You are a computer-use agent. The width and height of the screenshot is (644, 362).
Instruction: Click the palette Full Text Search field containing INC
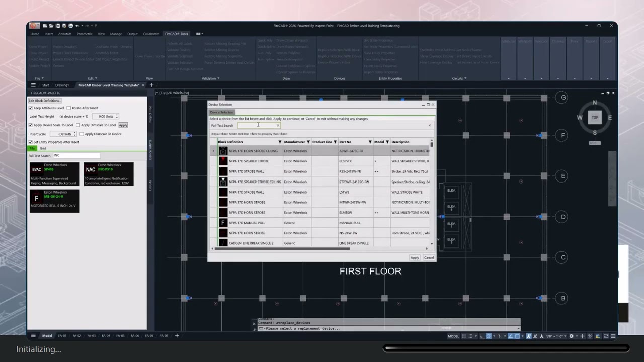click(x=75, y=155)
